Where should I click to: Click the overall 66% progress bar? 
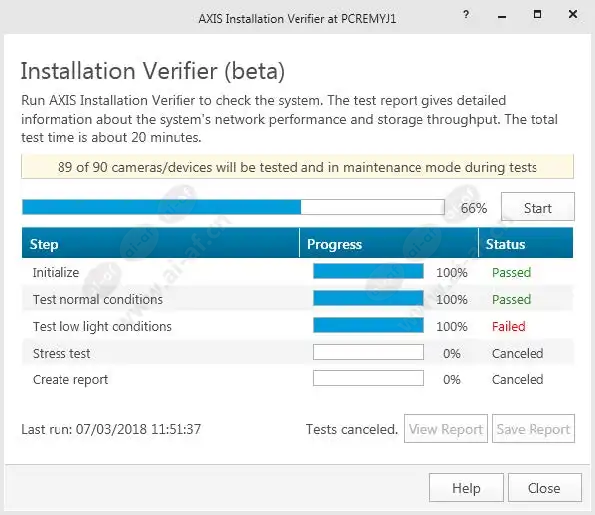tap(233, 207)
